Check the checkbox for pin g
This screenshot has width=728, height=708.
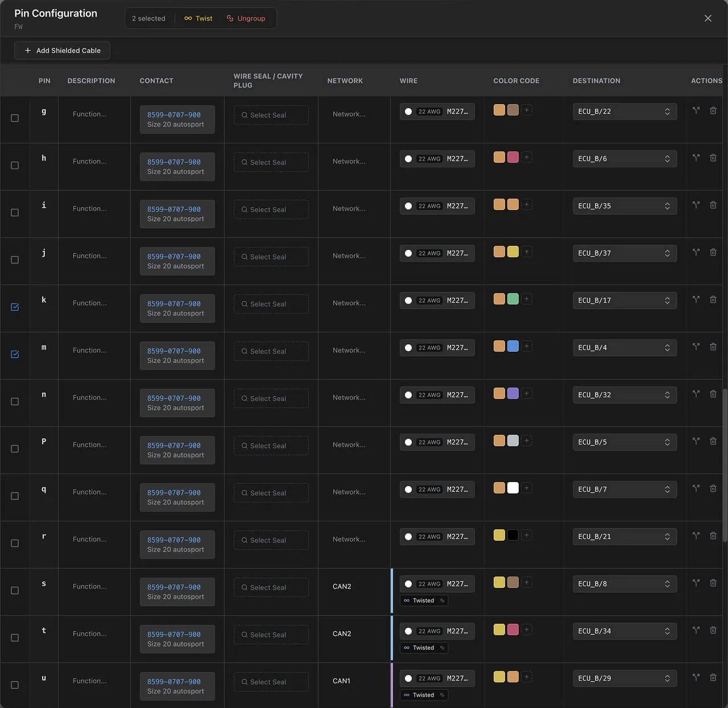(x=15, y=118)
